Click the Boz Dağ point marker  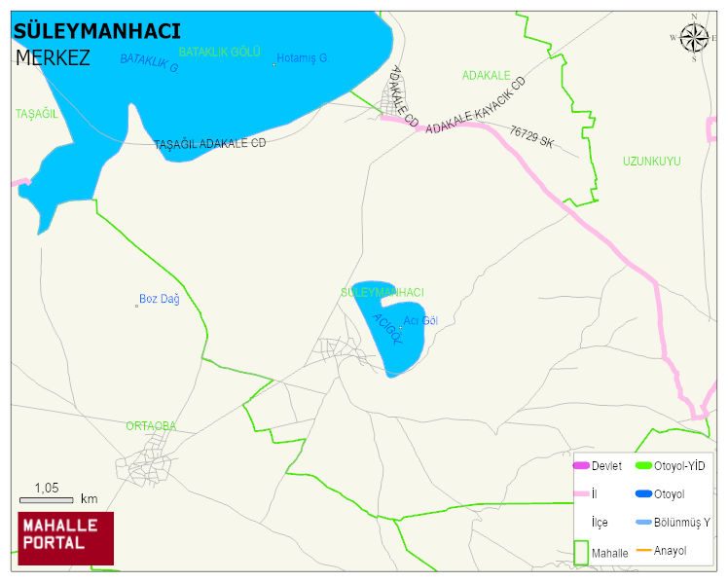click(136, 306)
